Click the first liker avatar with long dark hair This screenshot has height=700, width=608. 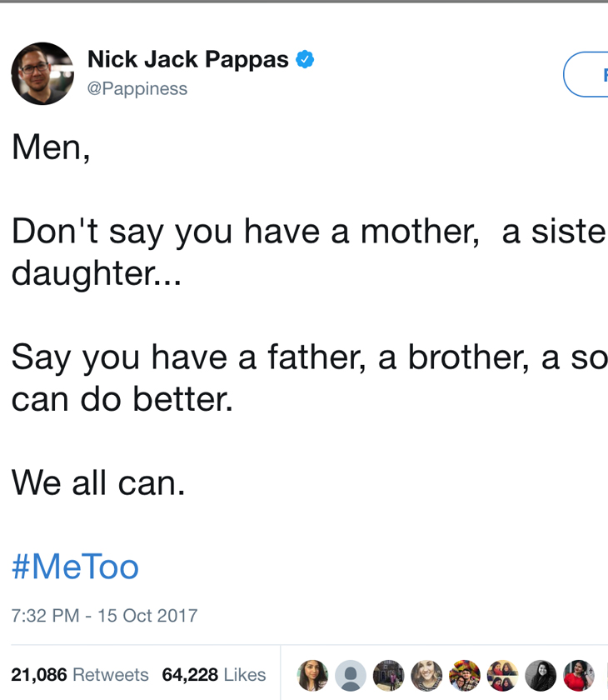[312, 675]
